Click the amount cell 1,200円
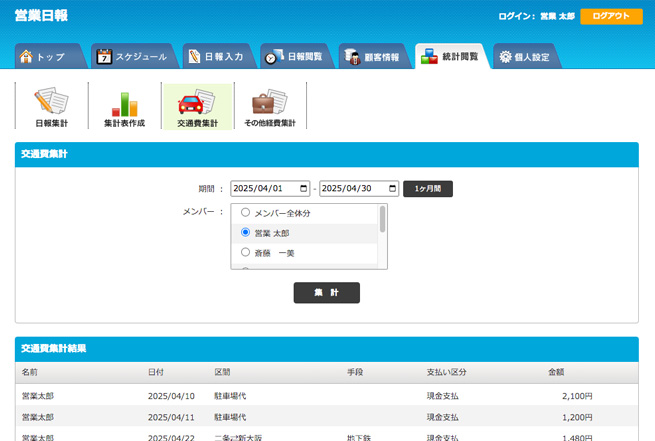655x441 pixels. [577, 417]
